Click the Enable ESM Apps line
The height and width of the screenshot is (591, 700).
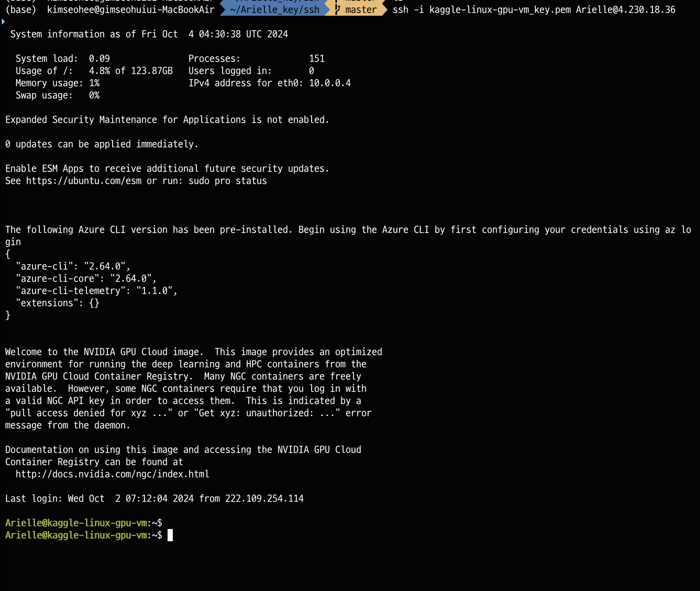(x=167, y=168)
